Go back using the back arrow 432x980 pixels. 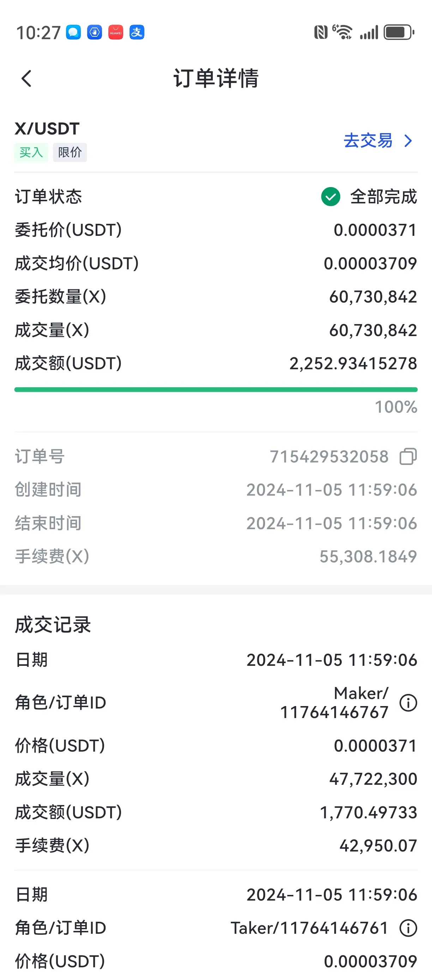point(26,79)
